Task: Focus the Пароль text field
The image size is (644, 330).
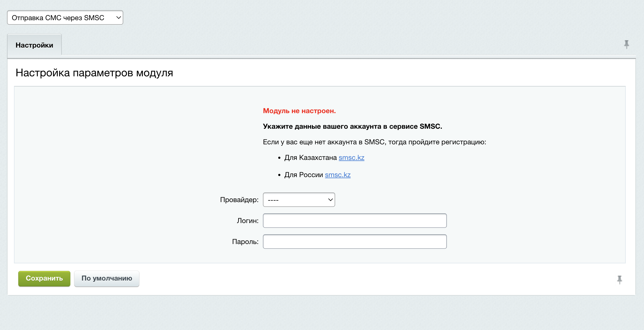Action: click(354, 242)
